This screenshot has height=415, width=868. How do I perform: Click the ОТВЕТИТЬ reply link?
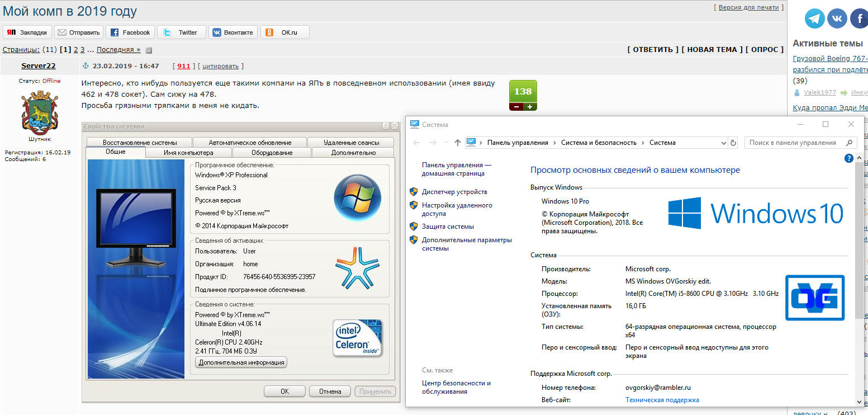(x=653, y=50)
